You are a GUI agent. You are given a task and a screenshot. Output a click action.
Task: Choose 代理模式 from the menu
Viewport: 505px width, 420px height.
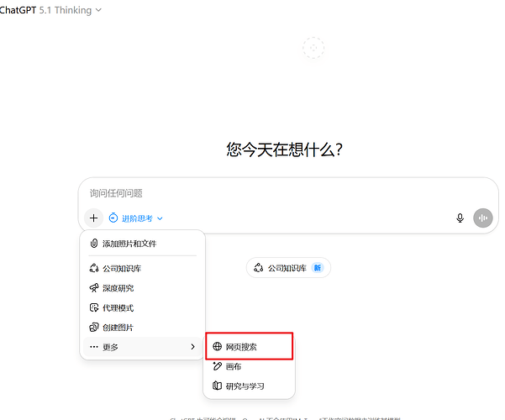click(x=142, y=308)
